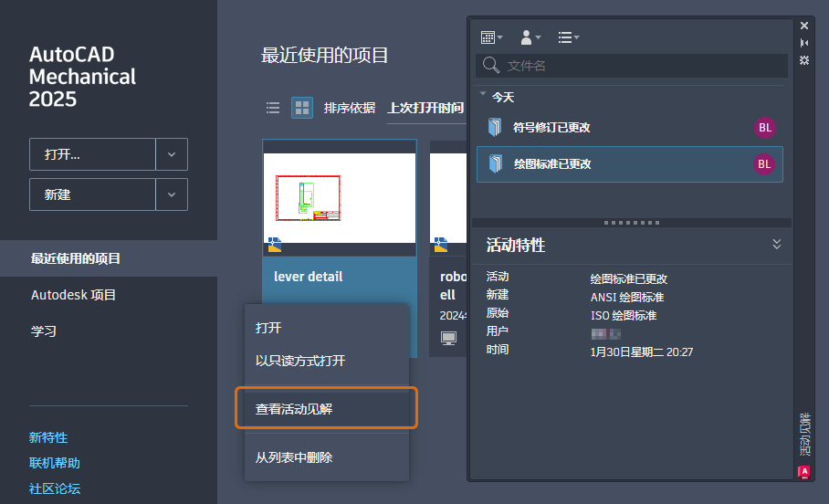Click the 文件名 search field
829x504 pixels.
pyautogui.click(x=631, y=66)
